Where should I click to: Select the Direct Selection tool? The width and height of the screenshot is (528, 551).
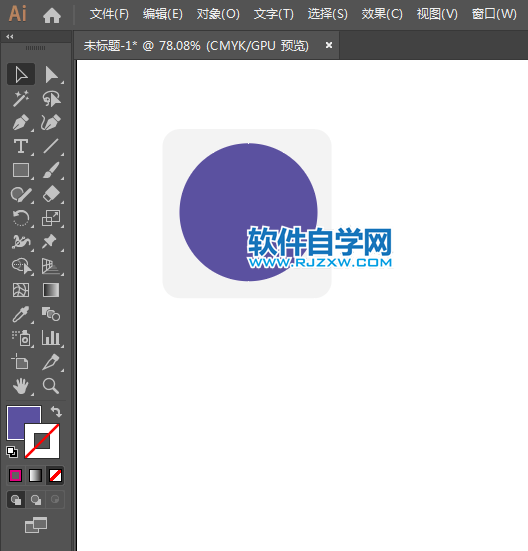[x=51, y=75]
